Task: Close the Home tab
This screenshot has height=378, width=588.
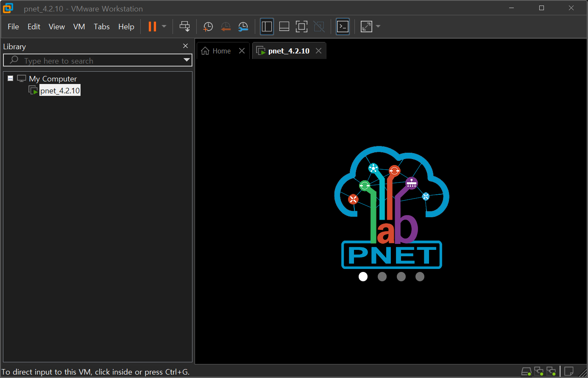Action: point(242,51)
